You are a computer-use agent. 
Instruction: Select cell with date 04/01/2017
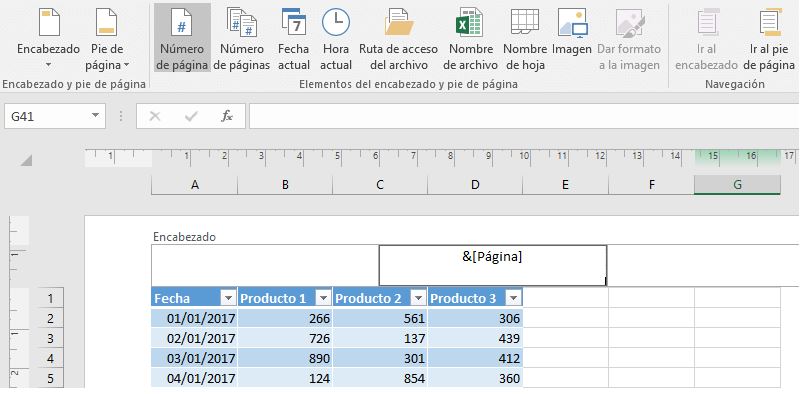point(194,378)
